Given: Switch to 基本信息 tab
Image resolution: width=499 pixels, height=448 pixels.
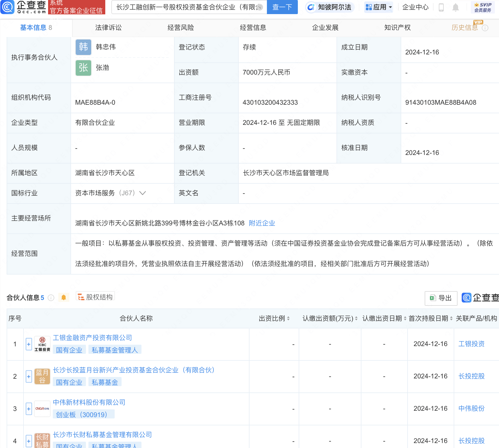Looking at the screenshot, I should [x=36, y=28].
